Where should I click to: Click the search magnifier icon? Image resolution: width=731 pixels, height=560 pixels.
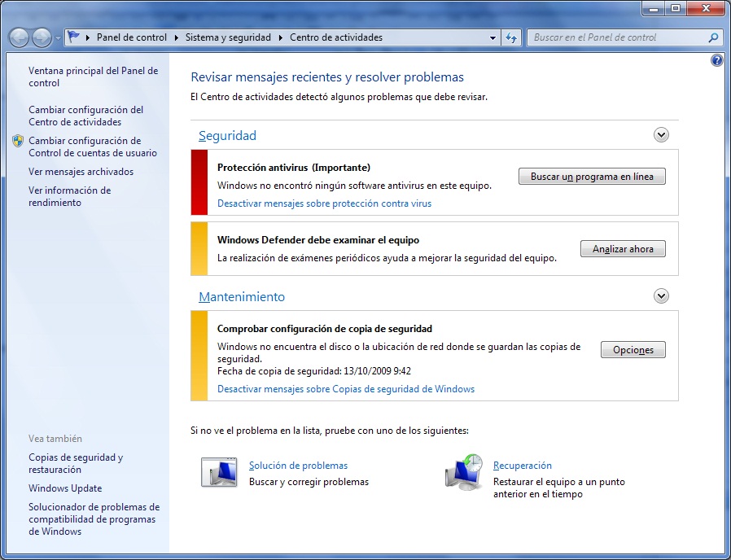pyautogui.click(x=713, y=37)
